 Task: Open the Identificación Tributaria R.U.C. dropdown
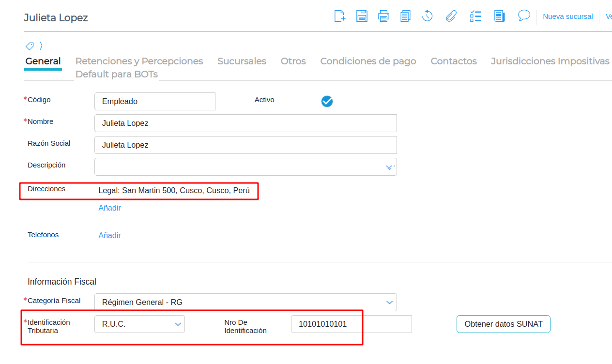tap(178, 324)
